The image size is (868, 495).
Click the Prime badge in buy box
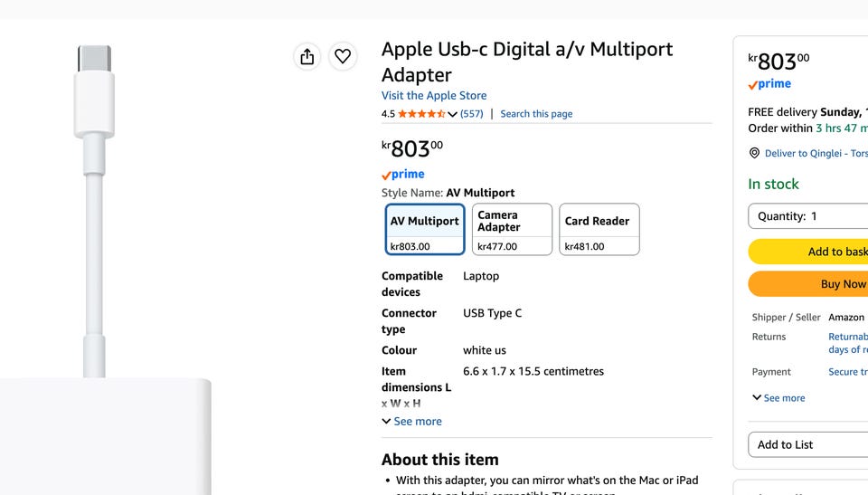[x=769, y=84]
